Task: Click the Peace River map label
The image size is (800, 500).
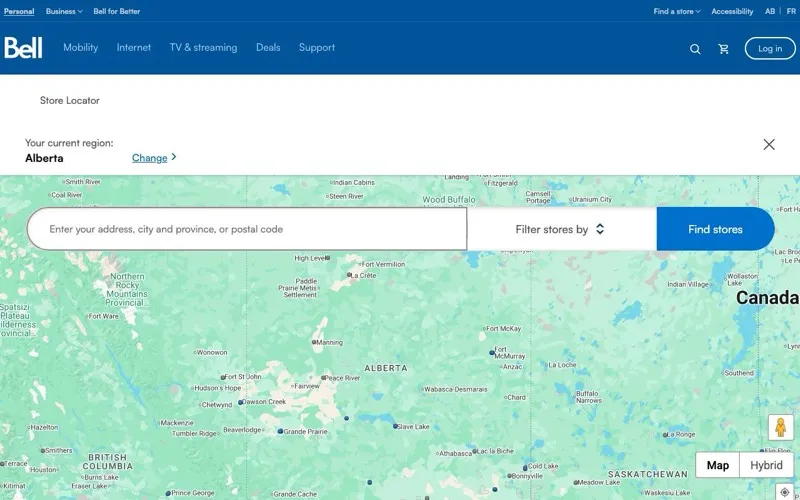Action: 342,378
